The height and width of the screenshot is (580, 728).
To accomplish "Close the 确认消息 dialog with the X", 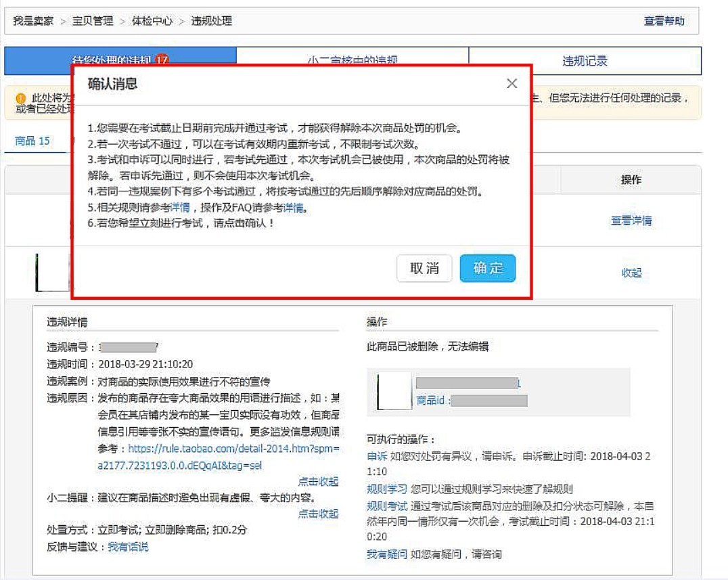I will pos(511,83).
